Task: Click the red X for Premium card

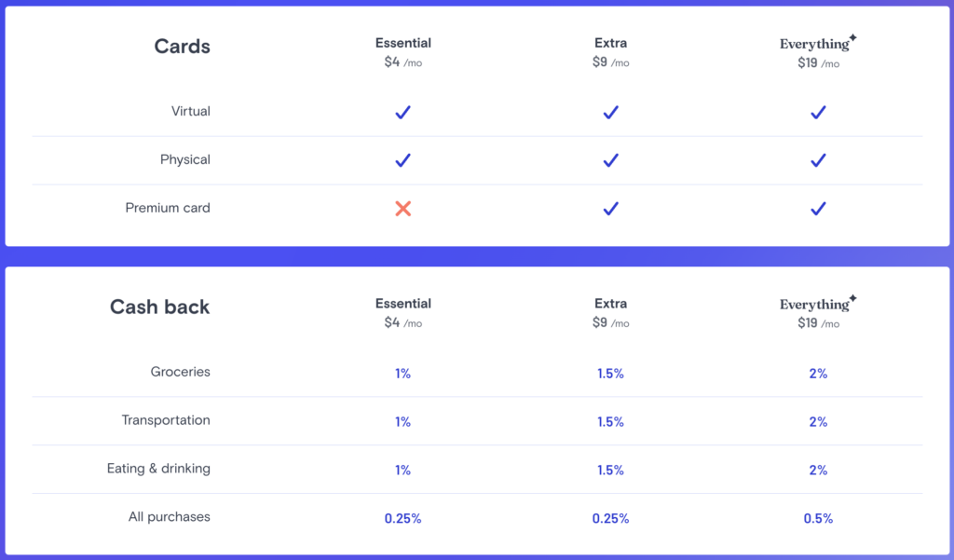Action: [402, 209]
